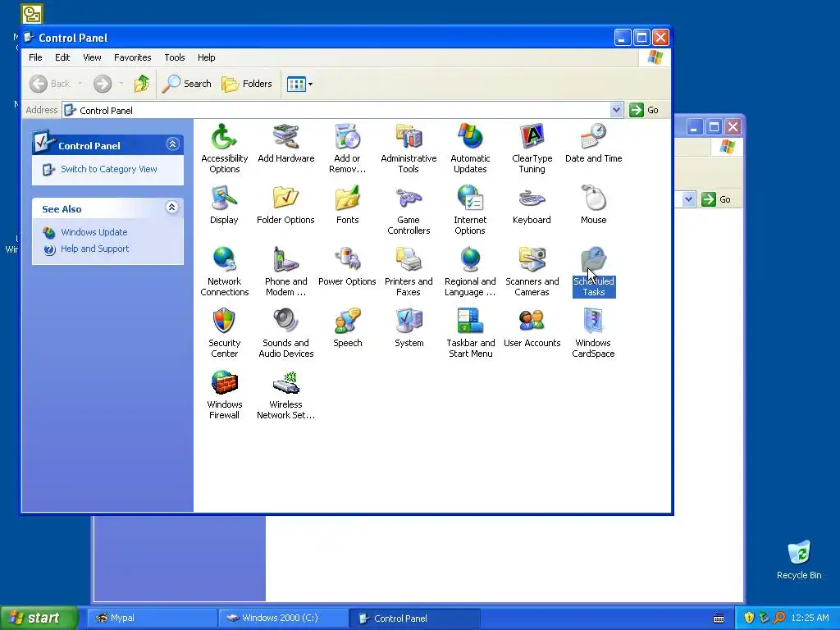The height and width of the screenshot is (630, 840).
Task: Open the File menu
Action: pyautogui.click(x=35, y=57)
